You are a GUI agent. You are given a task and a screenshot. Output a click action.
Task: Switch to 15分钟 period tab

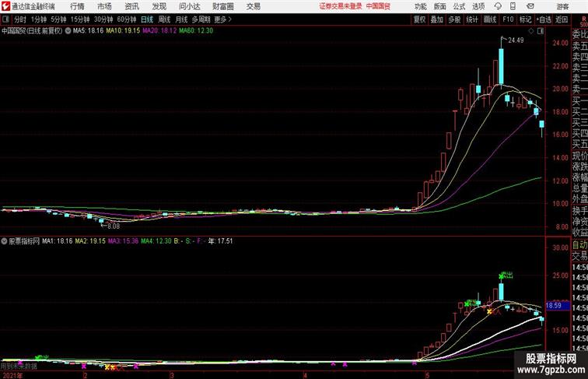coord(80,19)
